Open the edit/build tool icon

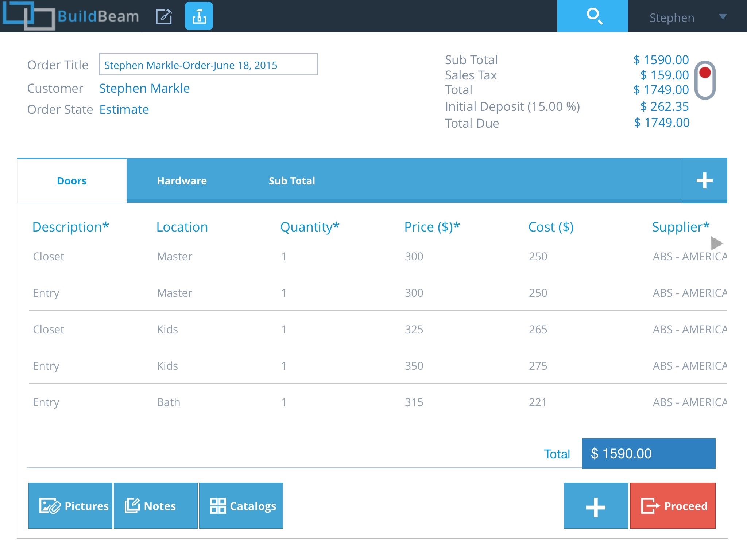pos(164,16)
